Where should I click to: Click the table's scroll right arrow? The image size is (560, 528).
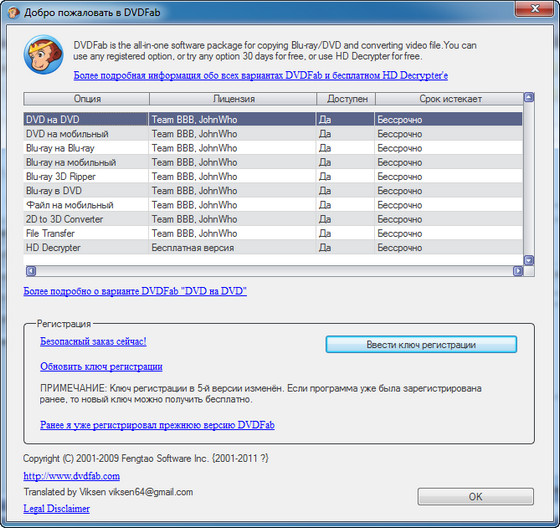point(518,271)
